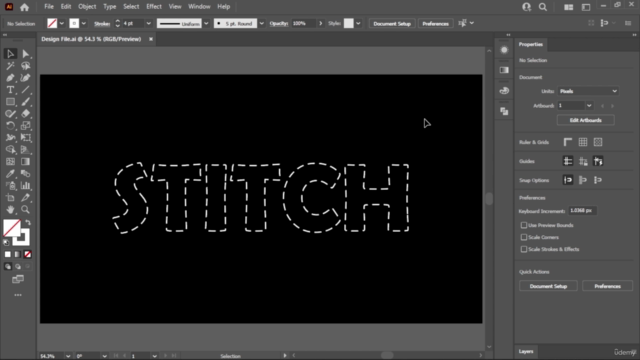Select the Pen tool
This screenshot has width=640, height=360.
pos(10,78)
